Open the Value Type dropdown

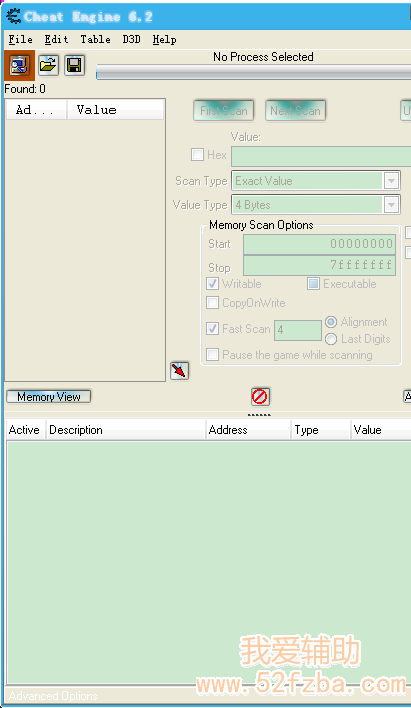coord(391,205)
